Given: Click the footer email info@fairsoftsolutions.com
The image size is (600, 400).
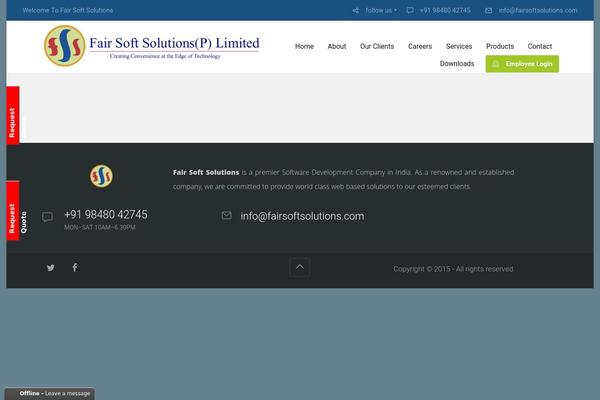Looking at the screenshot, I should coord(302,216).
